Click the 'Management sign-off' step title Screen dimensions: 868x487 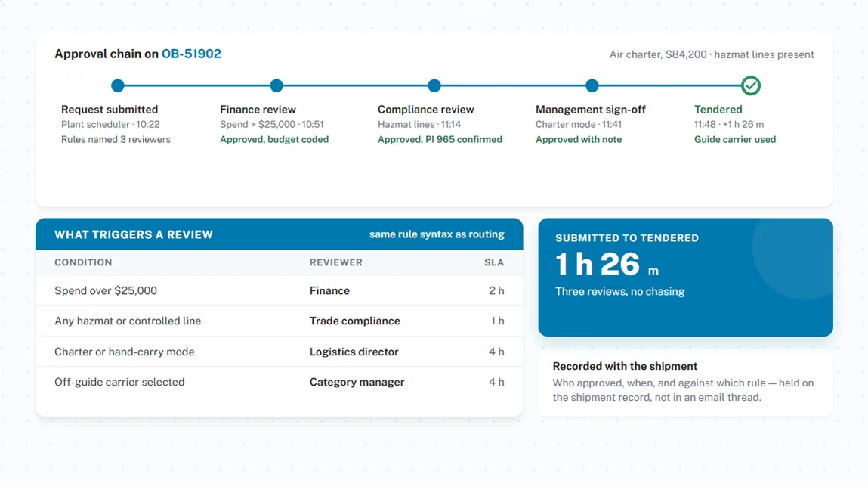click(590, 109)
